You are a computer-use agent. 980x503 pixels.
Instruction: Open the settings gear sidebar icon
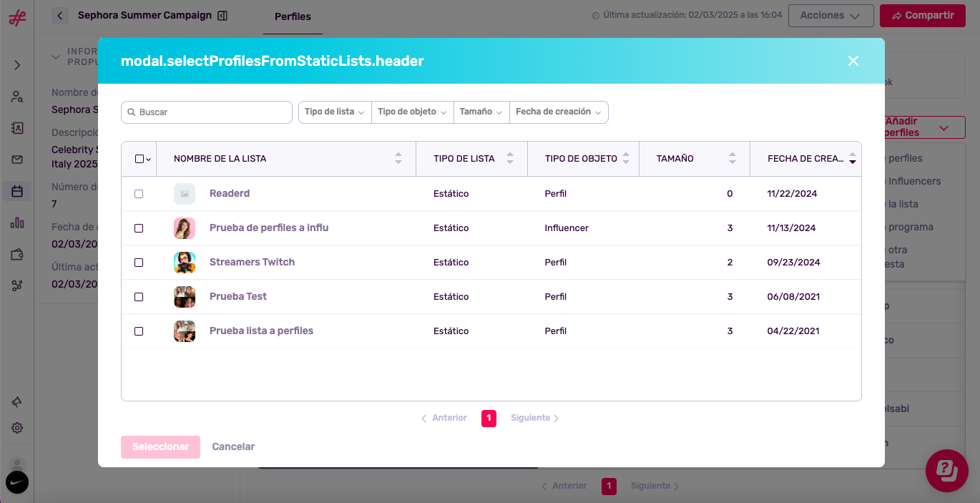(17, 428)
